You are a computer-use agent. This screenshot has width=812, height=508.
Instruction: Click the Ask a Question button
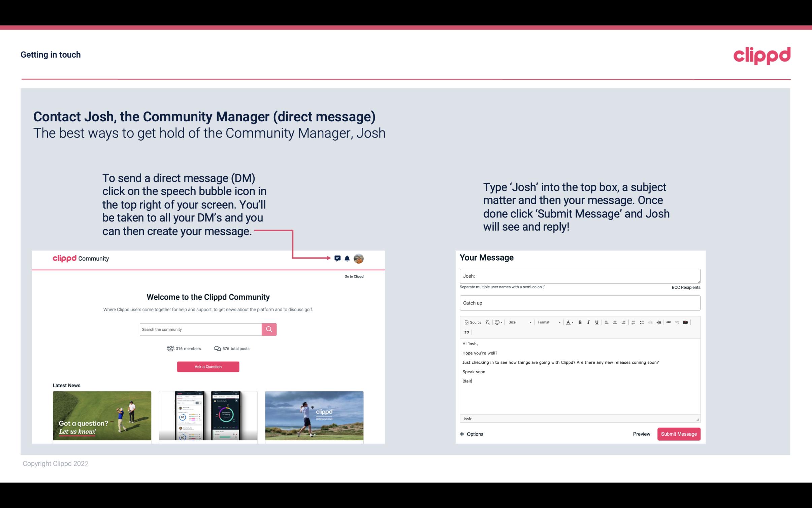[x=208, y=366]
